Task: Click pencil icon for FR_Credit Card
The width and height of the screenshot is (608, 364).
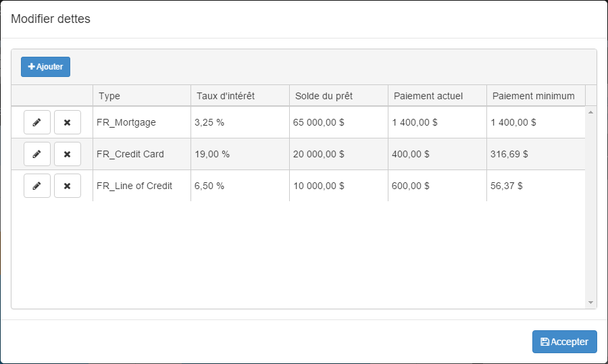Action: [37, 154]
